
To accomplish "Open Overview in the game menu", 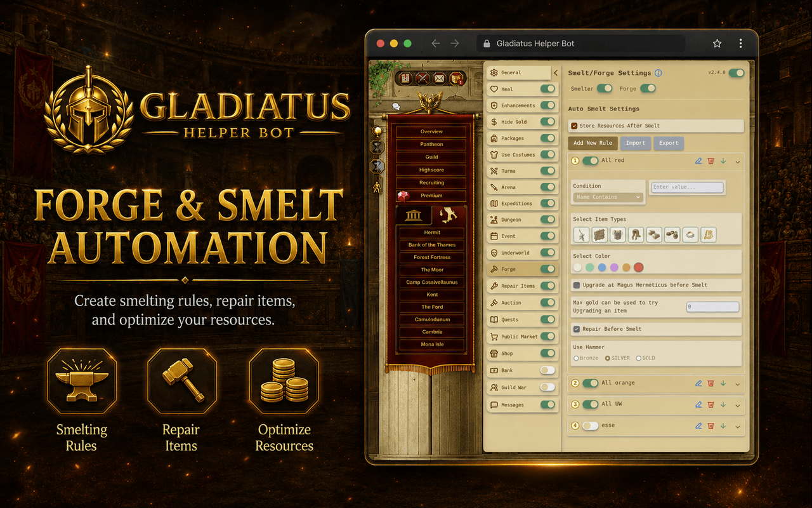I will (431, 131).
